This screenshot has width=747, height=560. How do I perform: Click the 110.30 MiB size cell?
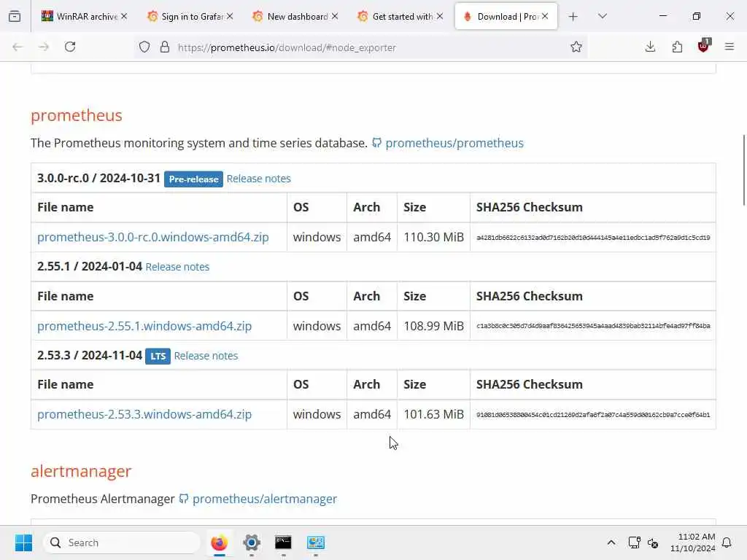click(433, 237)
